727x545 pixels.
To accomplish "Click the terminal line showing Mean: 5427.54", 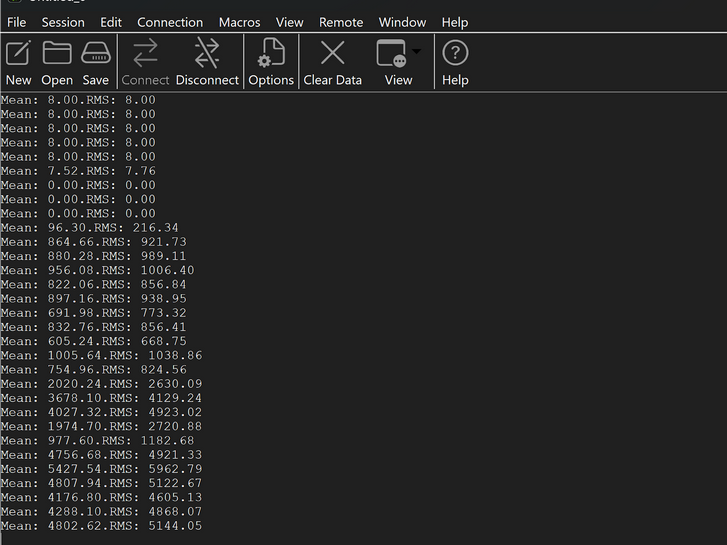I will click(x=102, y=469).
